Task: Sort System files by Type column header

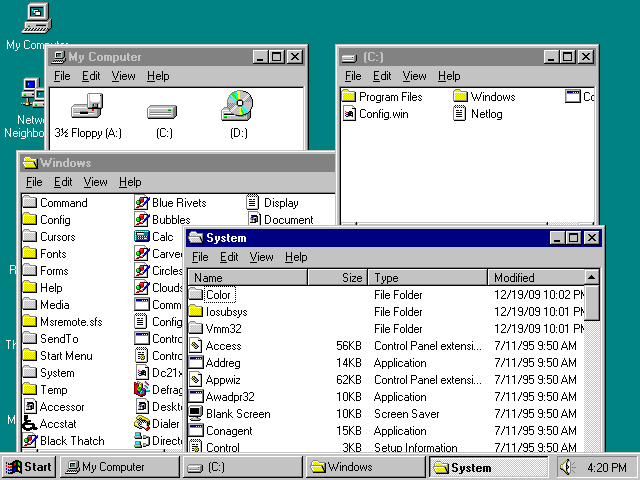Action: pos(428,278)
